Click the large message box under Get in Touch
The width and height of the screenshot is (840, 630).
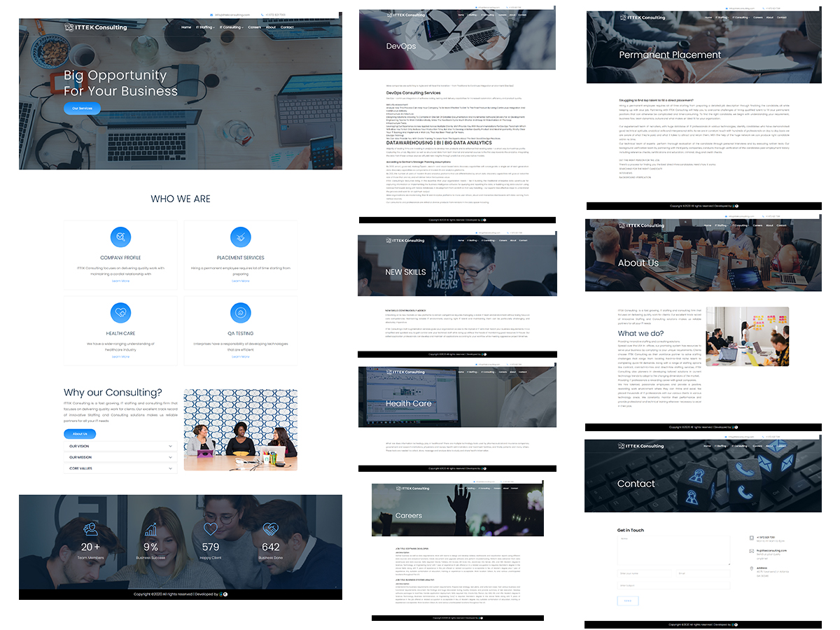click(x=673, y=550)
